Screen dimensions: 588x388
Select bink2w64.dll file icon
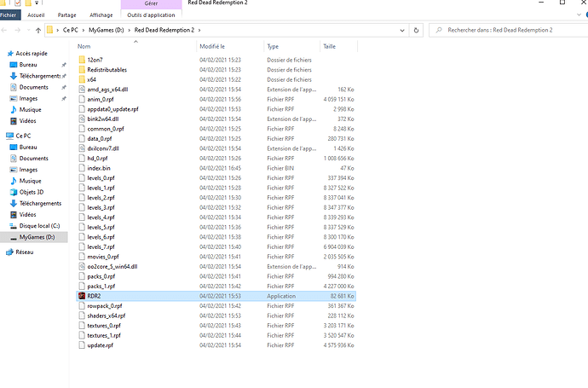coord(82,119)
